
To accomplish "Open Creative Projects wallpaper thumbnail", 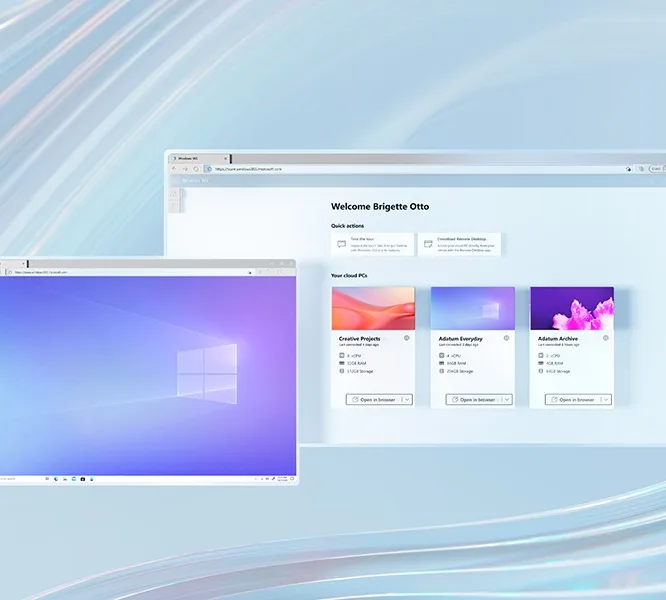I will [373, 308].
